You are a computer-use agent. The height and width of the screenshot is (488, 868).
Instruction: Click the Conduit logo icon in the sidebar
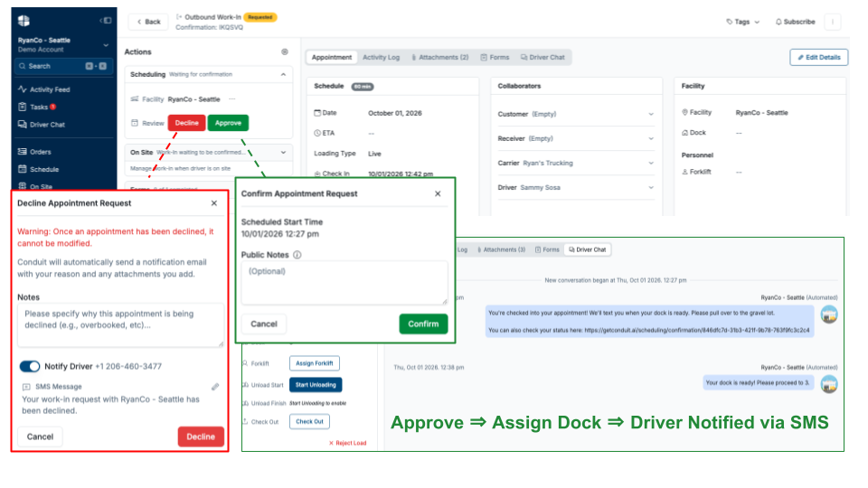coord(24,21)
